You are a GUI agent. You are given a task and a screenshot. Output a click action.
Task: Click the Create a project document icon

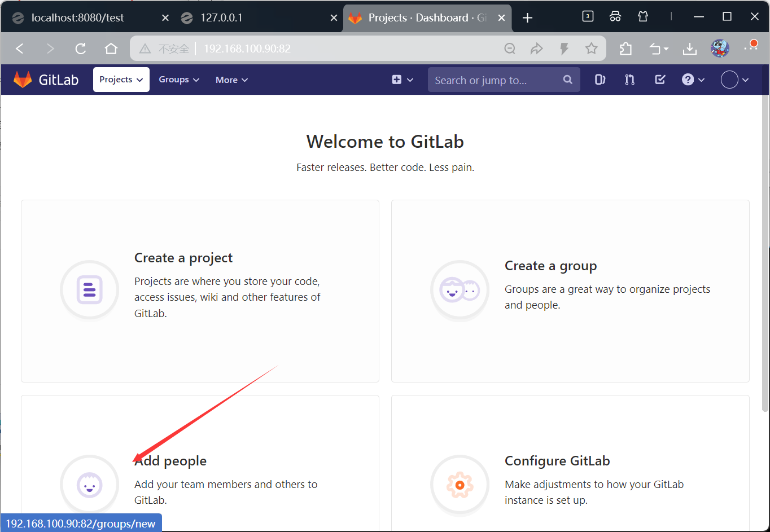pos(89,290)
